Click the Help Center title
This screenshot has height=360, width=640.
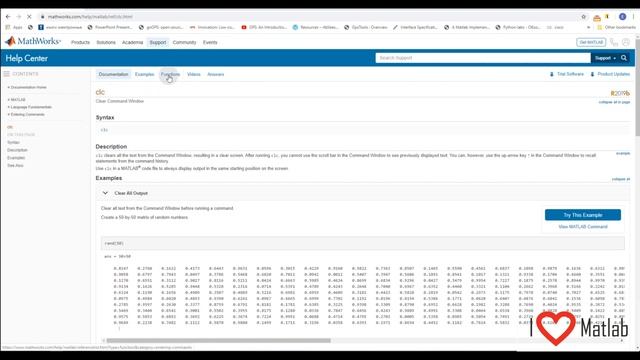(27, 58)
